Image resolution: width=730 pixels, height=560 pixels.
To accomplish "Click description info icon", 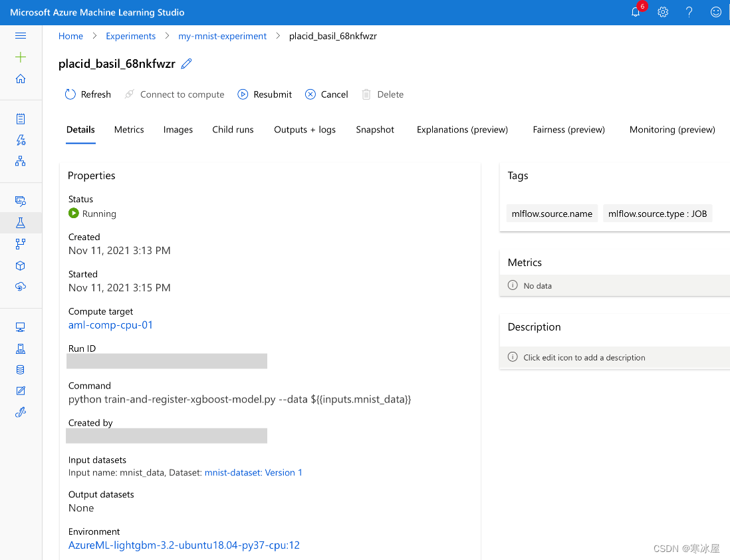I will coord(513,357).
